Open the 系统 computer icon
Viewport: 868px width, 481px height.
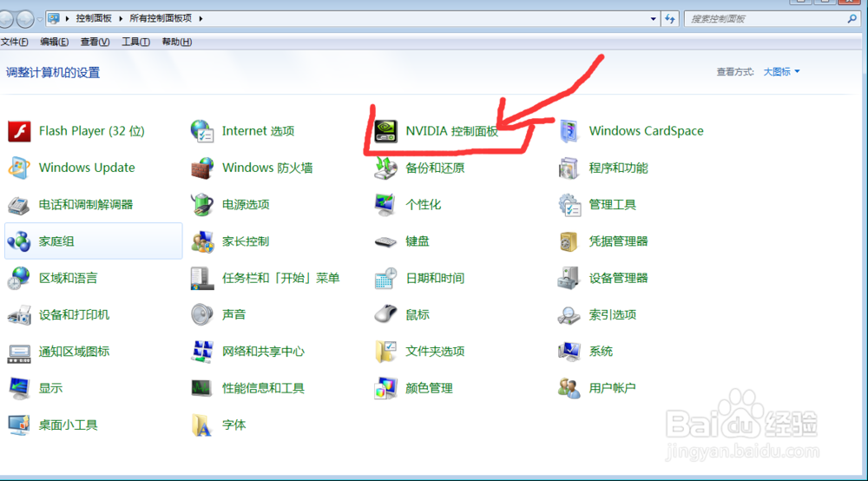[569, 352]
